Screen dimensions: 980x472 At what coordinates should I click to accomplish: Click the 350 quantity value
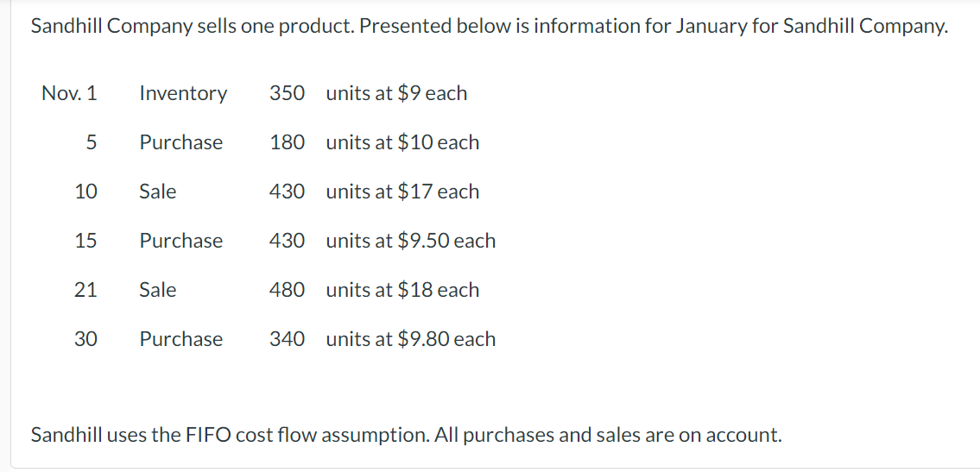[x=287, y=93]
